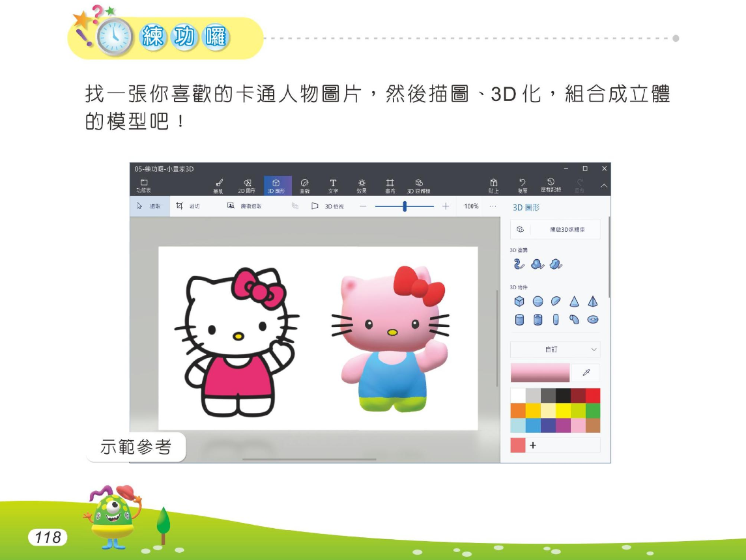Click the side panel vertical scrollbar
746x560 pixels.
(x=609, y=257)
